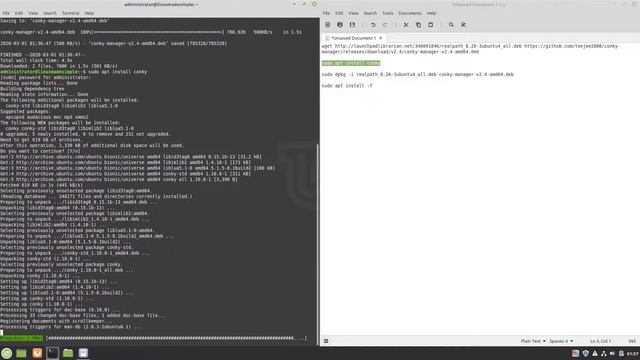The height and width of the screenshot is (360, 640).
Task: Launch Firefox from the taskbar
Action: pos(37,353)
